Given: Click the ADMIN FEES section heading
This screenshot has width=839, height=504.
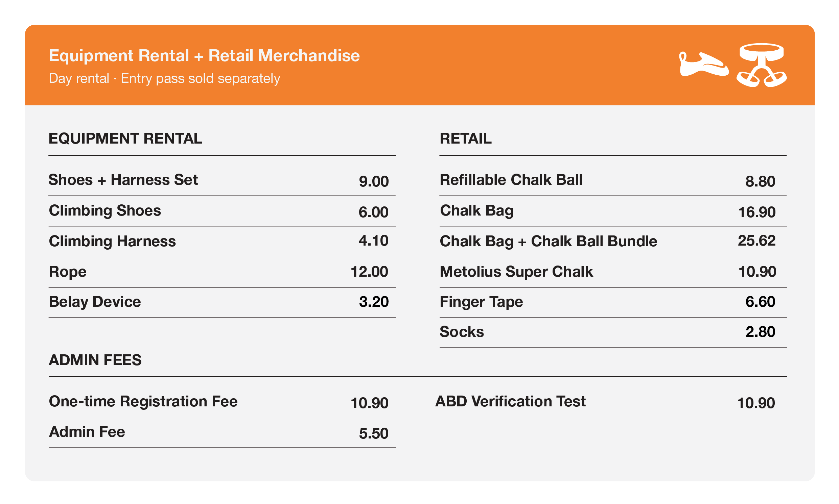Looking at the screenshot, I should (x=95, y=360).
